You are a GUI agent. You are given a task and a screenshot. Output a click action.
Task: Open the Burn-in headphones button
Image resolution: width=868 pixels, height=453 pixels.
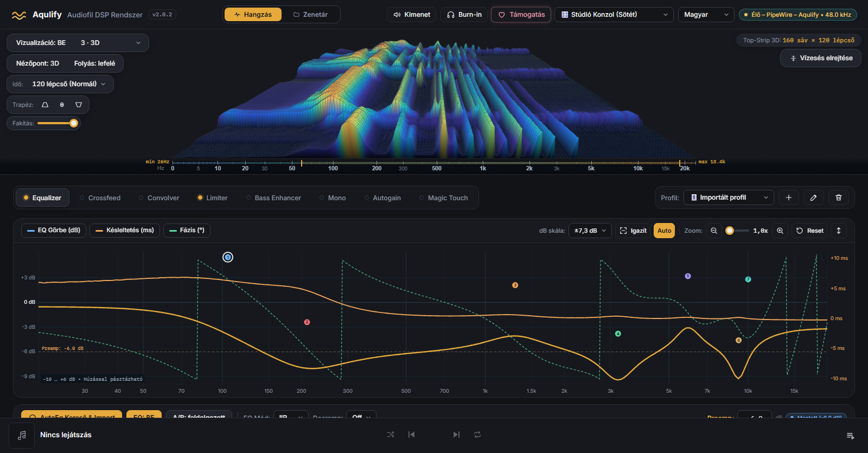[464, 15]
